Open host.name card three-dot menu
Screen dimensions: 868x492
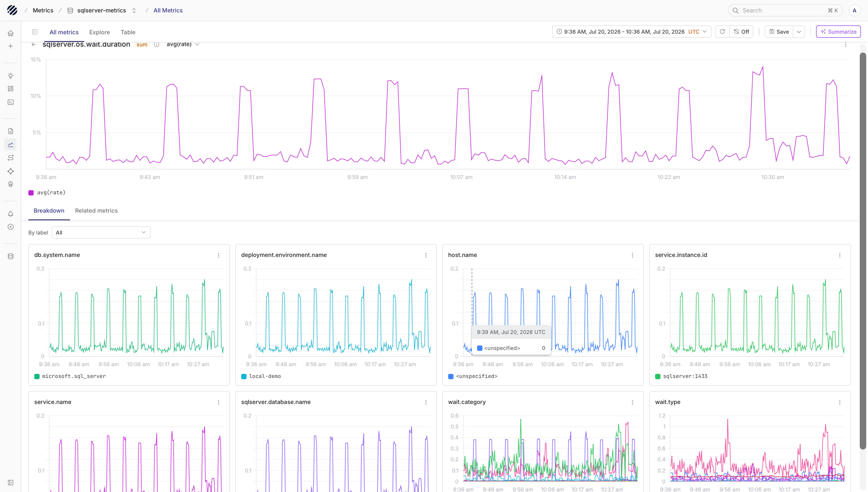coord(632,255)
